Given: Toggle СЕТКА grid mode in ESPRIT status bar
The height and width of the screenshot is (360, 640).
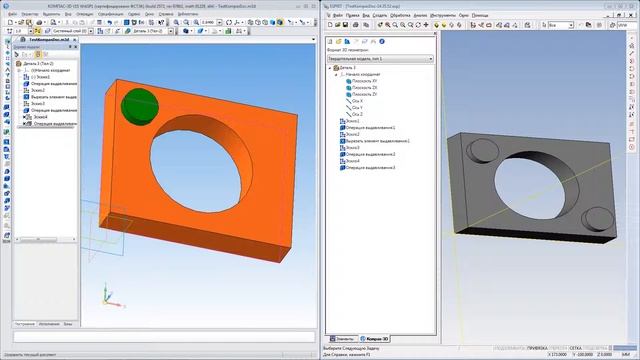Looking at the screenshot, I should click(x=576, y=348).
